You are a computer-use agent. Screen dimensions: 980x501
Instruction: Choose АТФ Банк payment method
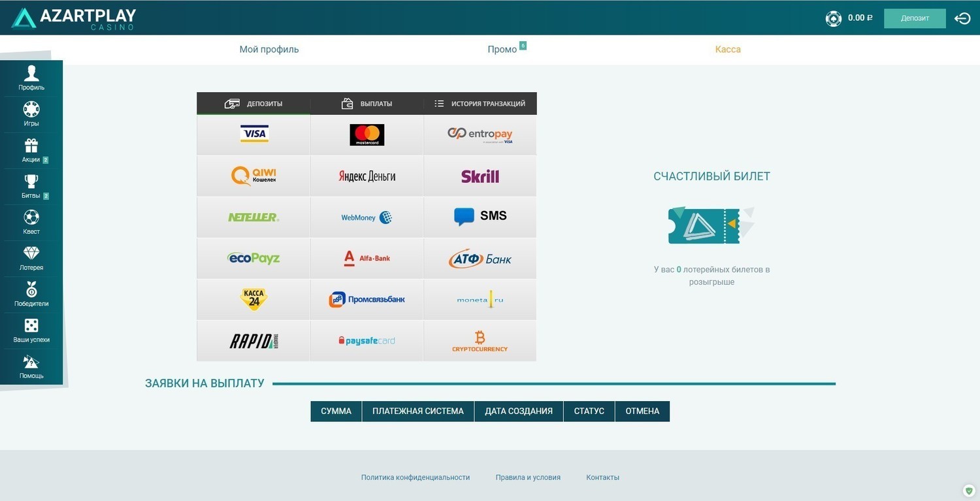[x=480, y=258]
